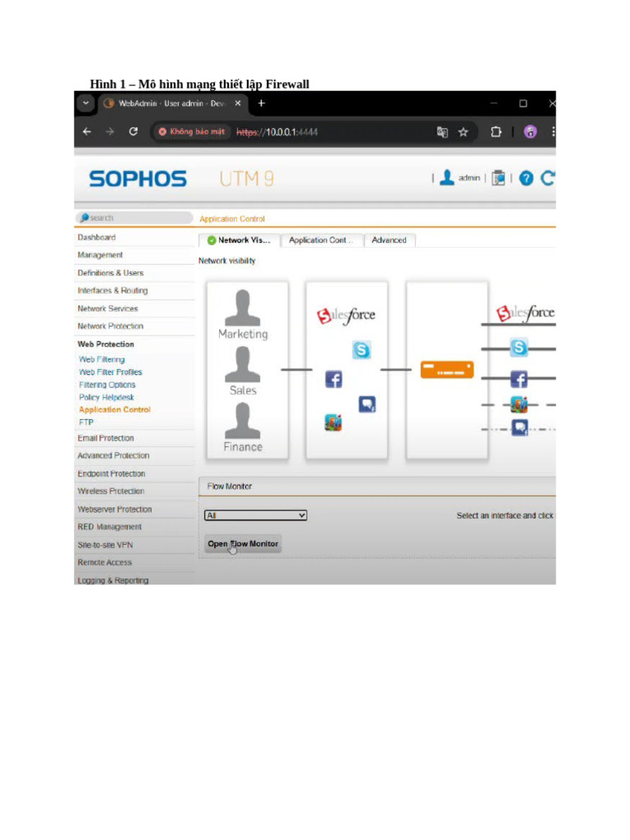Viewport: 630px width, 840px height.
Task: Click the admin user icon
Action: tap(447, 177)
